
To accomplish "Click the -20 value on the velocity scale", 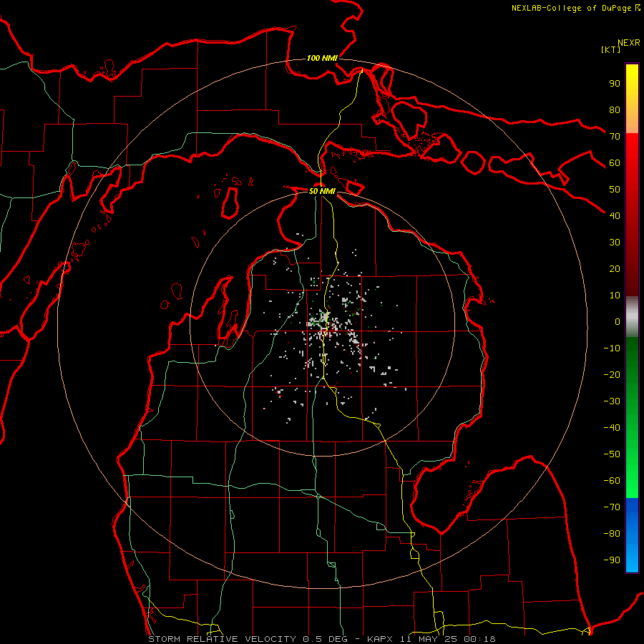I will [x=612, y=374].
